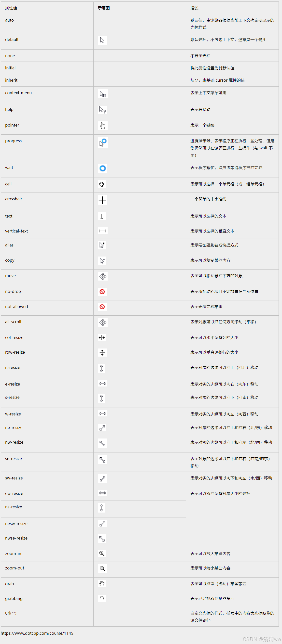Screen dimensions: 282x644
Task: Click the e-resize horizontal arrow icon
Action: tap(102, 384)
